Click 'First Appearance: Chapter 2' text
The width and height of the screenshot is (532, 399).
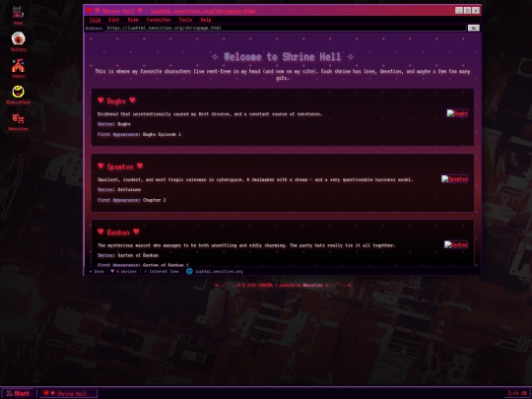(132, 200)
